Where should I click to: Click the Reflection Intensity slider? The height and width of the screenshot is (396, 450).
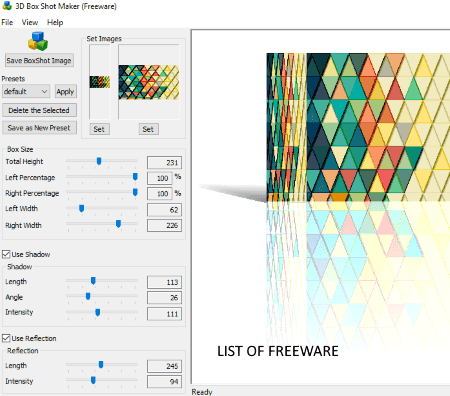click(102, 380)
